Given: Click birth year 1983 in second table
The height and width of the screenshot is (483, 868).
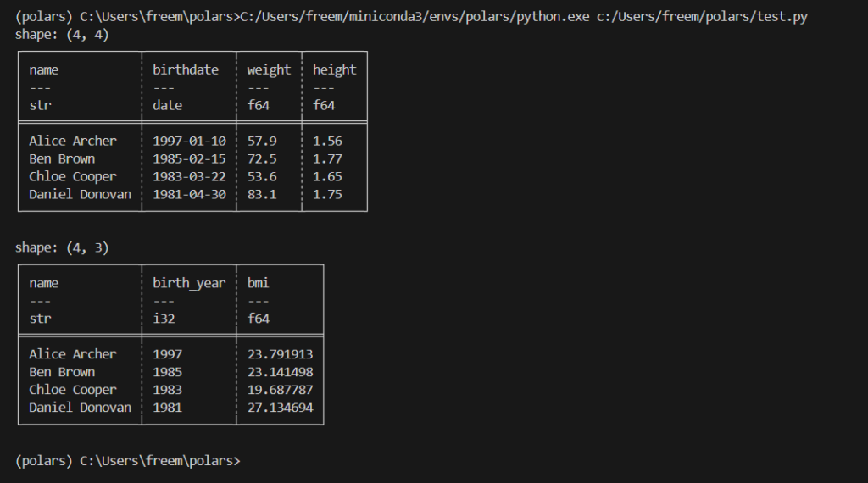Looking at the screenshot, I should (x=167, y=390).
